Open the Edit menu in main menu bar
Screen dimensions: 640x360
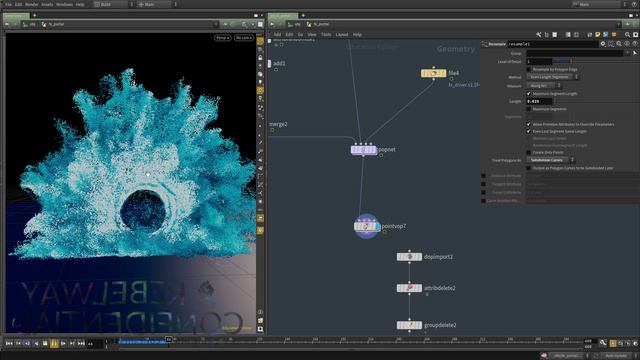click(x=18, y=4)
